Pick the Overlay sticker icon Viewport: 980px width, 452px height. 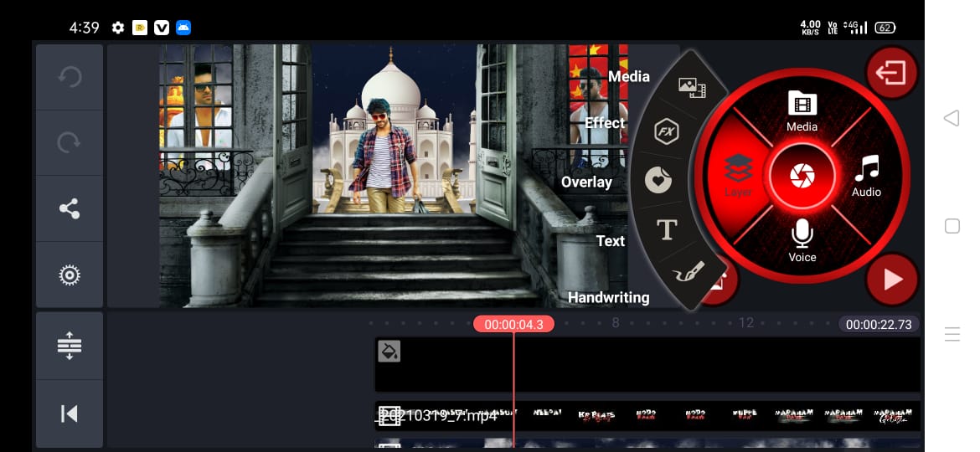pyautogui.click(x=658, y=181)
